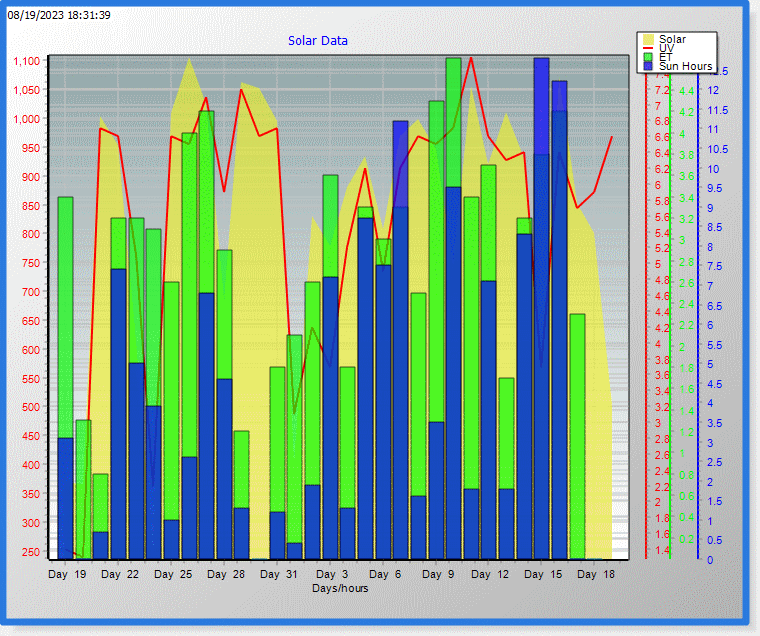Click the 'Day 12' x-axis label

tap(490, 574)
